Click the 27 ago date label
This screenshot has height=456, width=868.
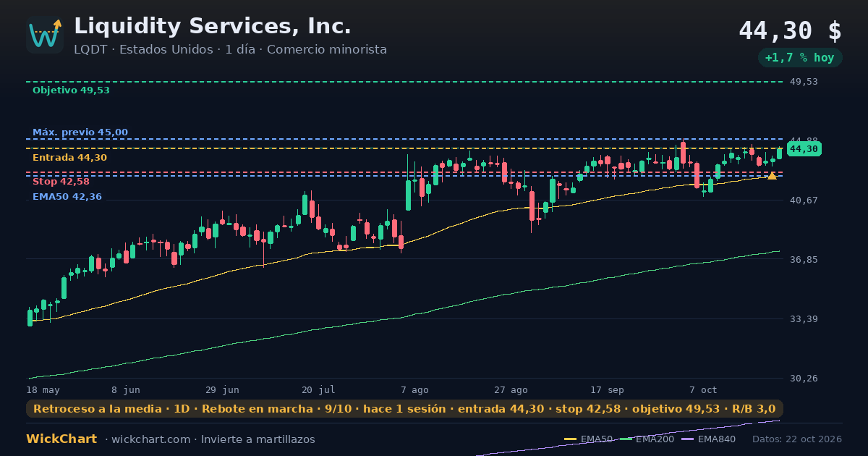click(x=511, y=389)
